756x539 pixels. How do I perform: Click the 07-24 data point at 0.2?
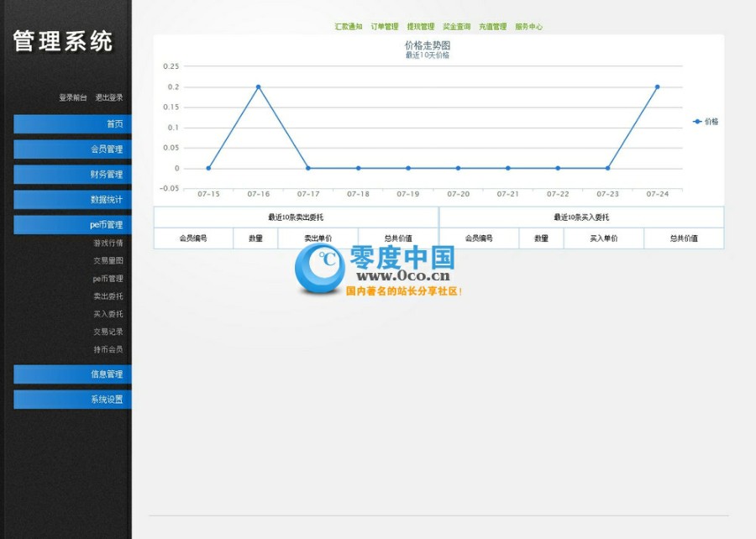(657, 87)
